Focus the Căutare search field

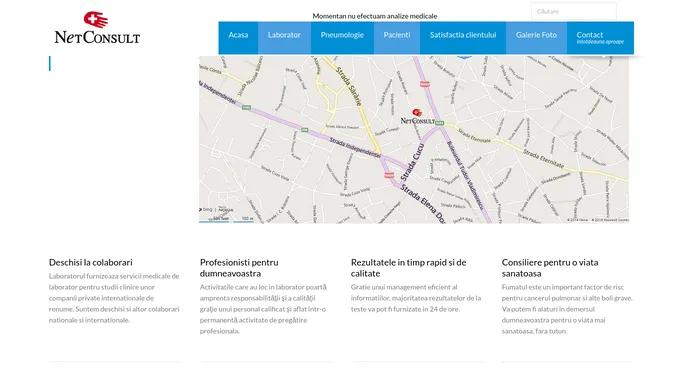pos(574,12)
